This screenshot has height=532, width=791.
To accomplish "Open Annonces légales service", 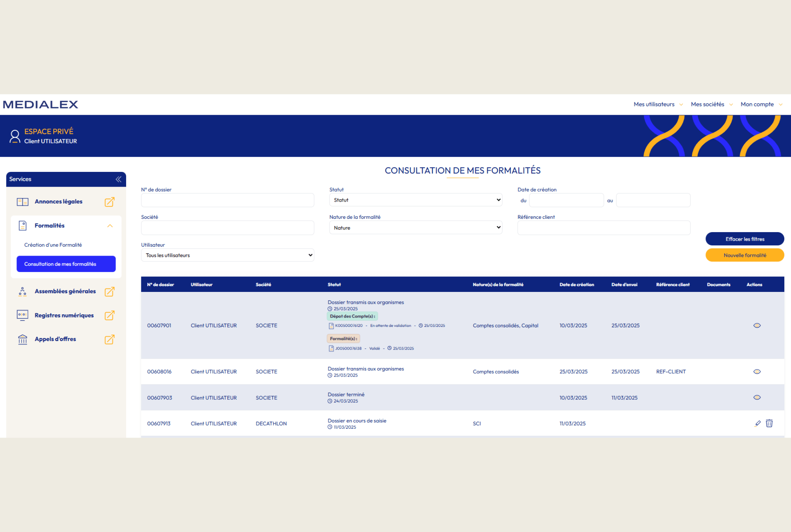I will [x=58, y=202].
